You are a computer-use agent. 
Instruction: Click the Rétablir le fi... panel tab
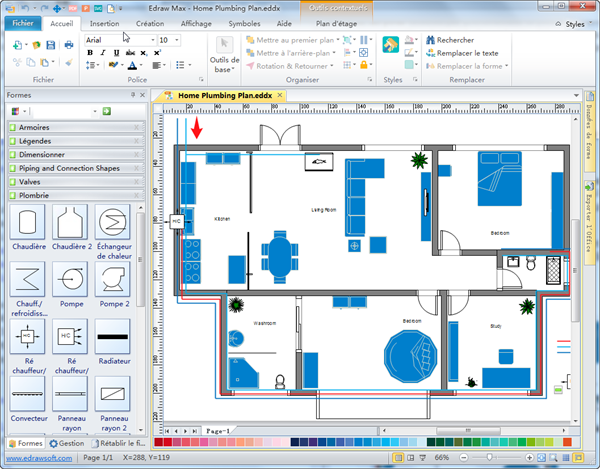[118, 443]
